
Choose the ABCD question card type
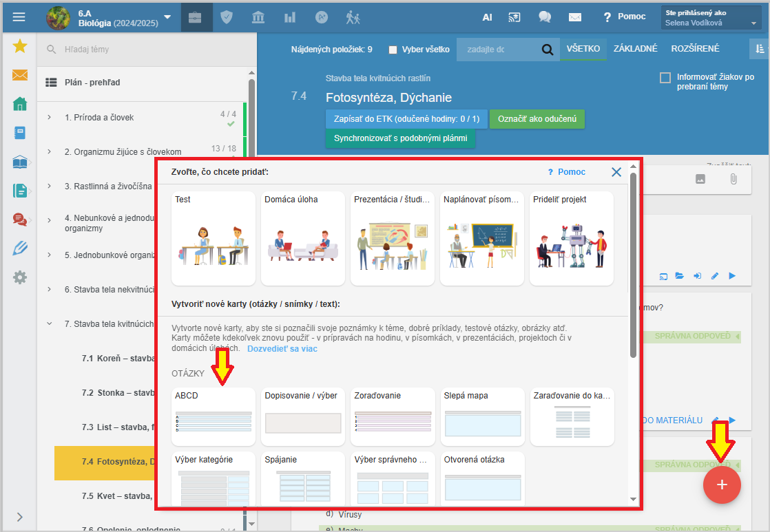[213, 416]
